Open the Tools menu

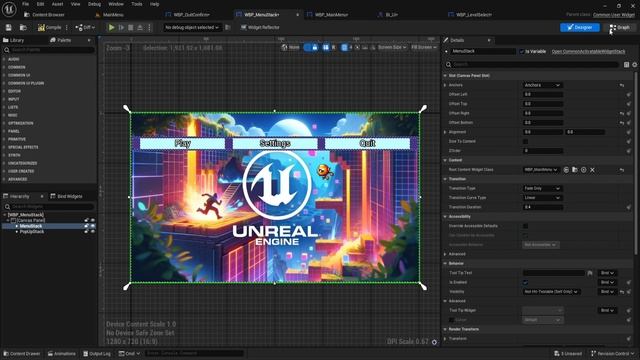tap(137, 4)
